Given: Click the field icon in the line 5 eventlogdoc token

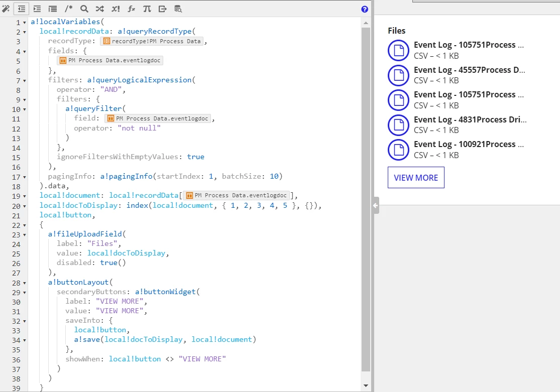Looking at the screenshot, I should point(63,60).
